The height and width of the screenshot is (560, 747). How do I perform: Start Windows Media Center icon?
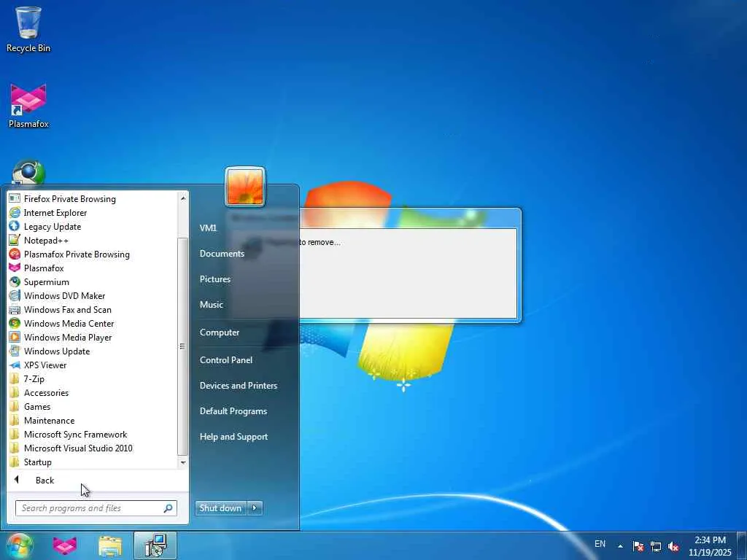[15, 323]
